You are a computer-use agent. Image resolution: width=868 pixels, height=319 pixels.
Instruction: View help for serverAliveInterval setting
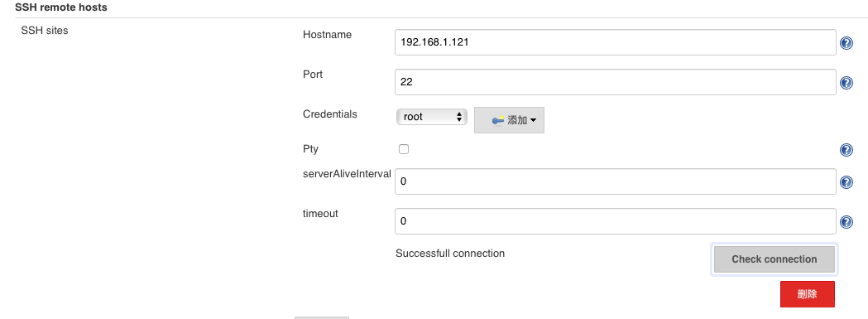[x=846, y=182]
